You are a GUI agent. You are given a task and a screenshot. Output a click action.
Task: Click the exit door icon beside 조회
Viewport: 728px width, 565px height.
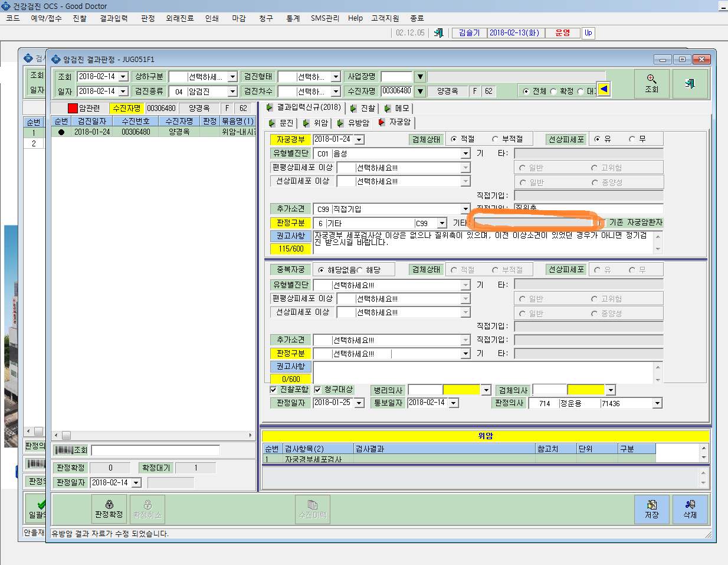click(690, 84)
